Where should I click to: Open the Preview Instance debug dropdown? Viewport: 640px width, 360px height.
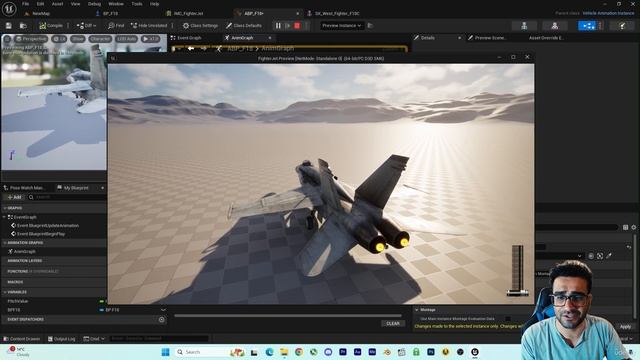pos(341,26)
